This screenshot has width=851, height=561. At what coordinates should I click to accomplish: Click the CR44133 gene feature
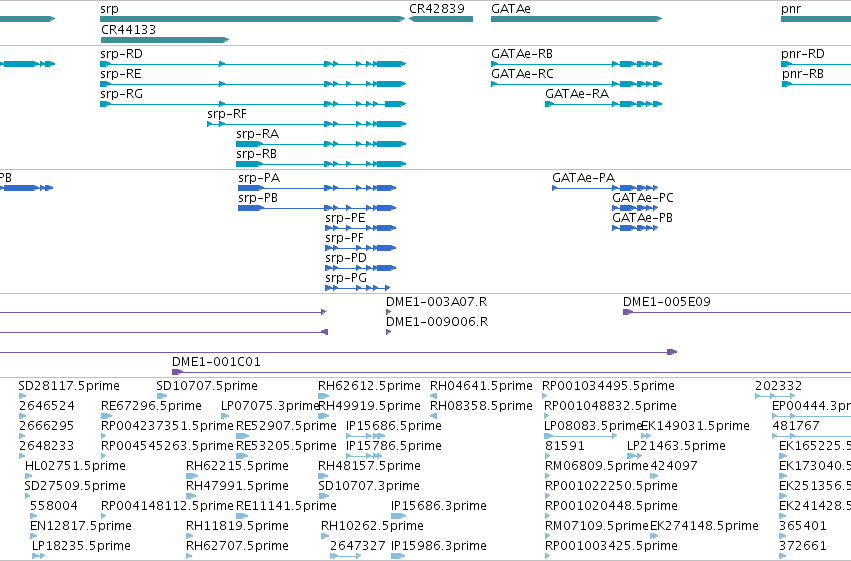[165, 40]
